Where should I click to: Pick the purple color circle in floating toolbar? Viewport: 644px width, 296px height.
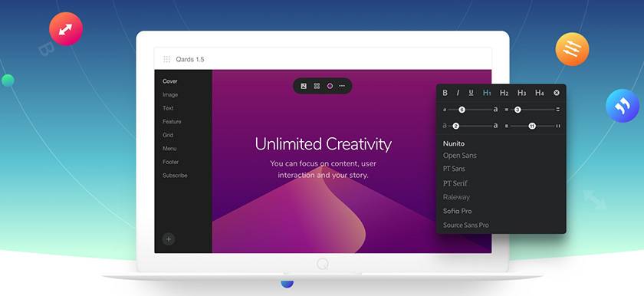pos(330,86)
